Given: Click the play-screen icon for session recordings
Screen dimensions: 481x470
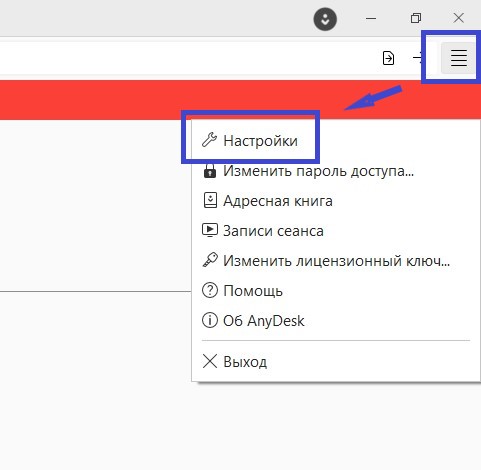Looking at the screenshot, I should tap(210, 230).
